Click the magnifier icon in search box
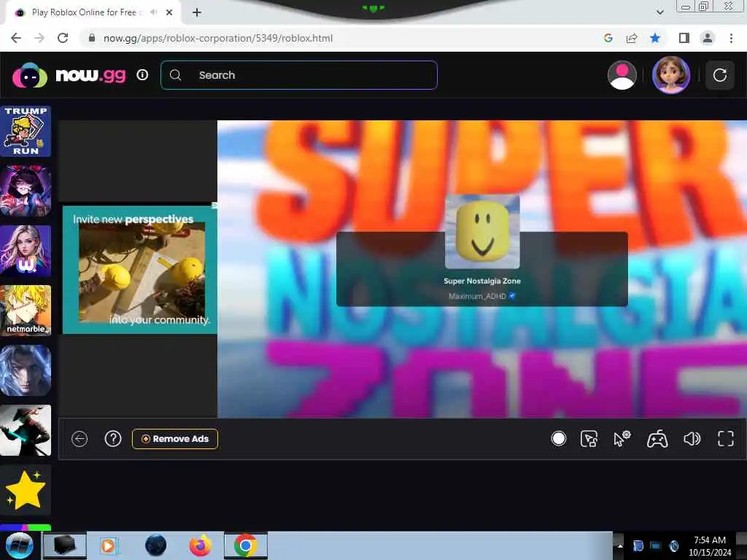 tap(175, 75)
